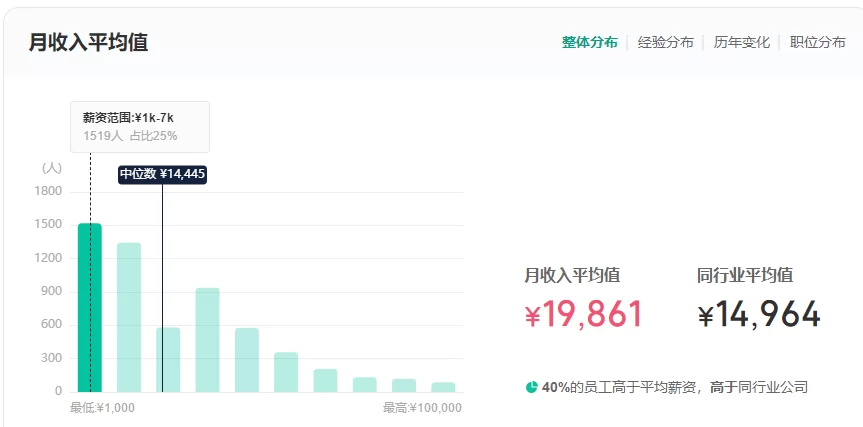Open the 经验分布 tab
Image resolution: width=863 pixels, height=427 pixels.
point(665,42)
